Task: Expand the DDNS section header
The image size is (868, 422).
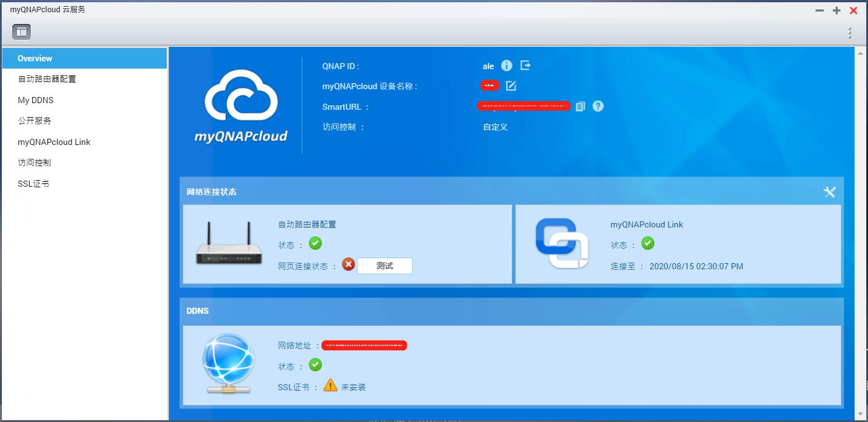Action: 197,311
